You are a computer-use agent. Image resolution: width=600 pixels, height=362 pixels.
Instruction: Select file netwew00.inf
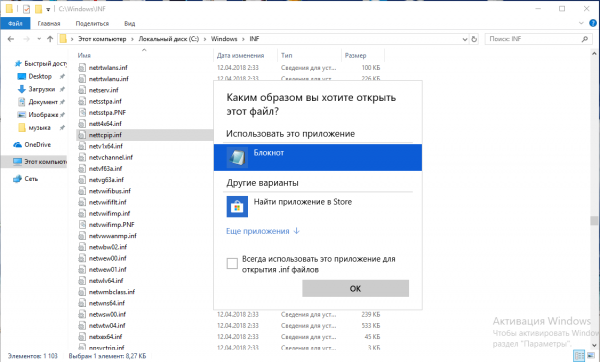point(108,258)
